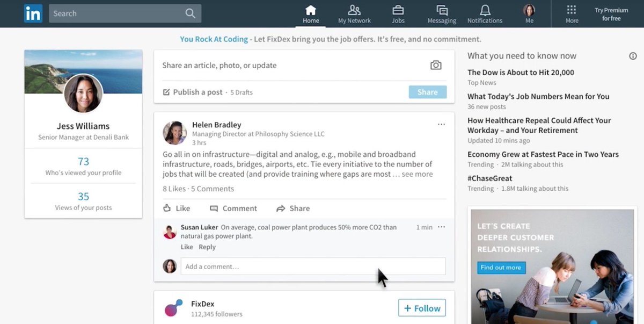644x324 pixels.
Task: Click the camera icon to share a photo
Action: point(436,65)
